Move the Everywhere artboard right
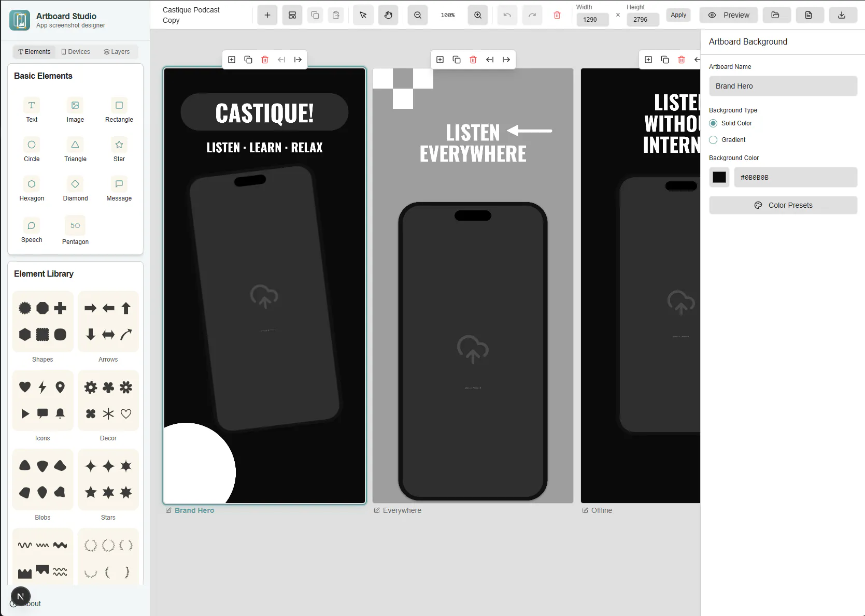Screen dimensions: 865x616 point(506,60)
